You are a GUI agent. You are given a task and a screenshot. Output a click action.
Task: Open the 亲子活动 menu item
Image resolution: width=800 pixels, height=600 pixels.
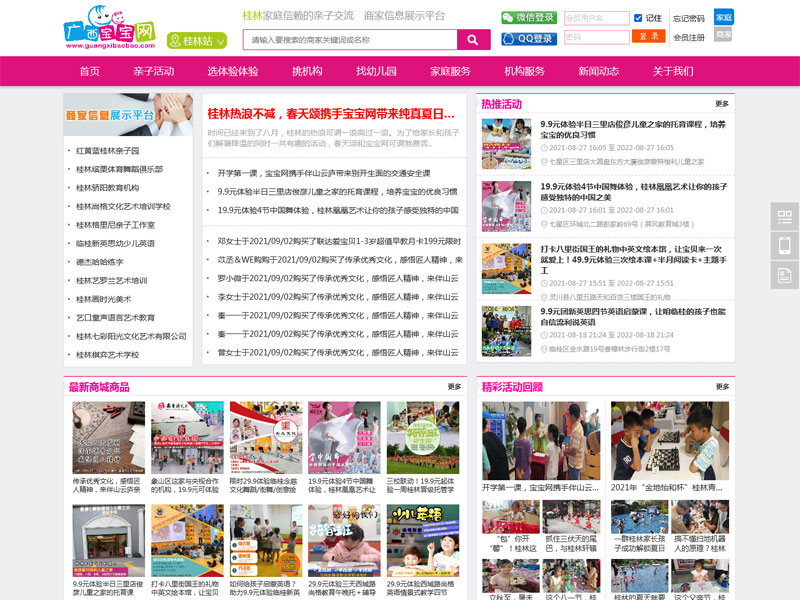tap(154, 71)
